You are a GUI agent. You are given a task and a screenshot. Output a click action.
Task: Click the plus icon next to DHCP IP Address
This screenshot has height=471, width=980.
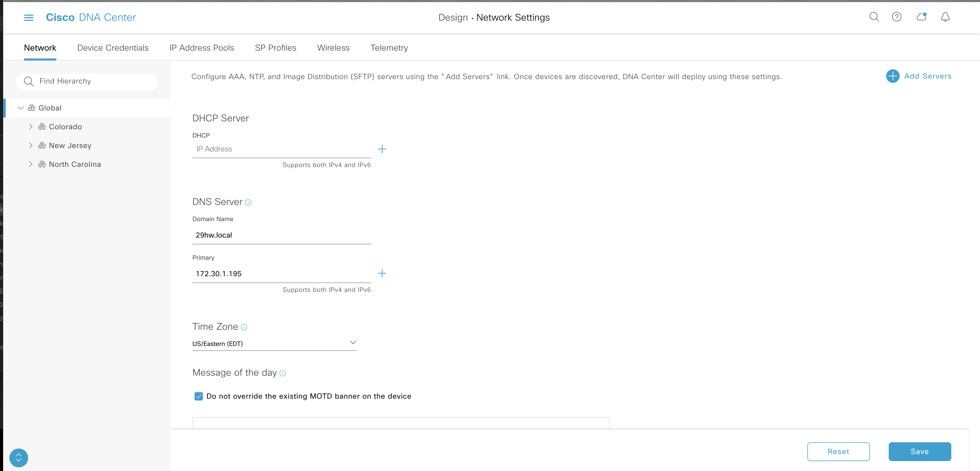[382, 149]
